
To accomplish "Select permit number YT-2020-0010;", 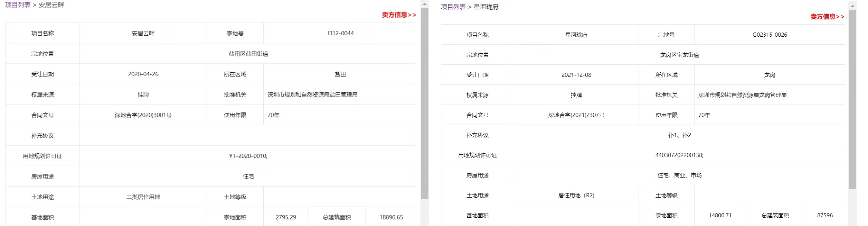I will 248,156.
